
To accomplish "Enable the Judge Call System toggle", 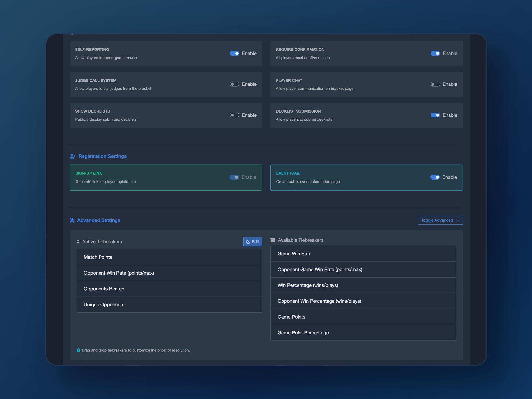I will pos(234,84).
